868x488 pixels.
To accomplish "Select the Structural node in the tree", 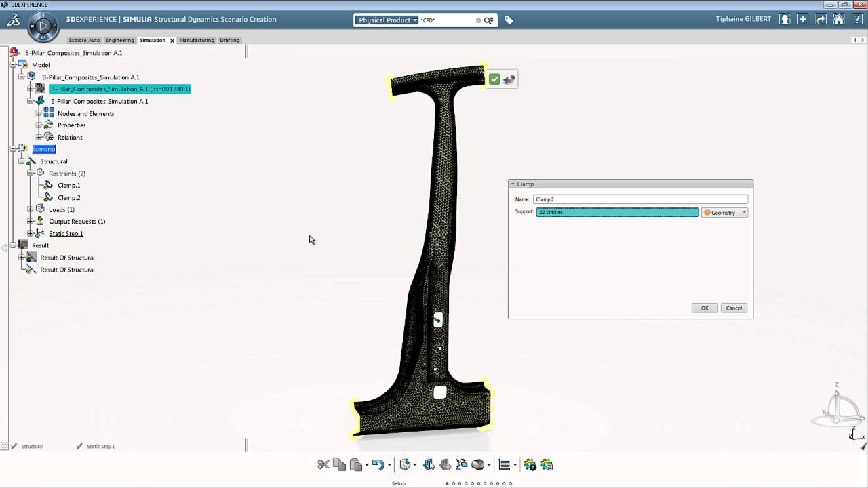I will (54, 161).
